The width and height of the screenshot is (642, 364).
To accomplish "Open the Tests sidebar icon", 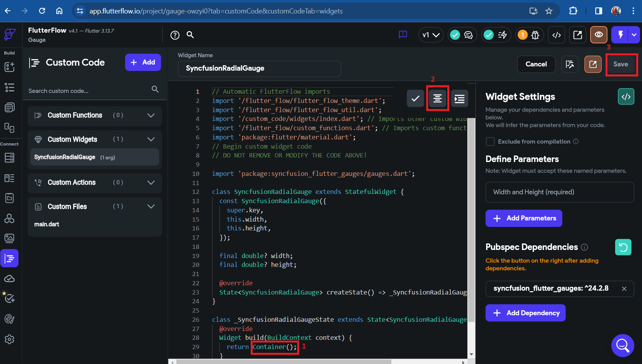I will click(9, 298).
